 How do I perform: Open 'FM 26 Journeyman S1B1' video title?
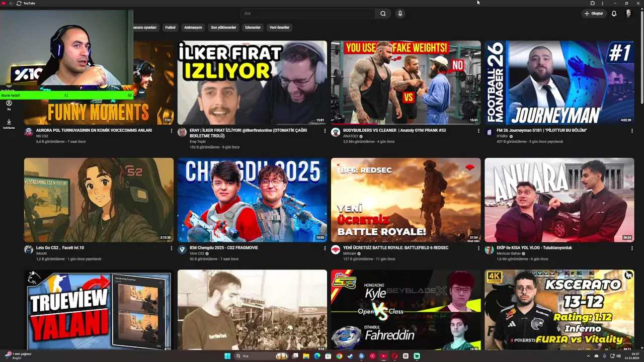click(542, 130)
